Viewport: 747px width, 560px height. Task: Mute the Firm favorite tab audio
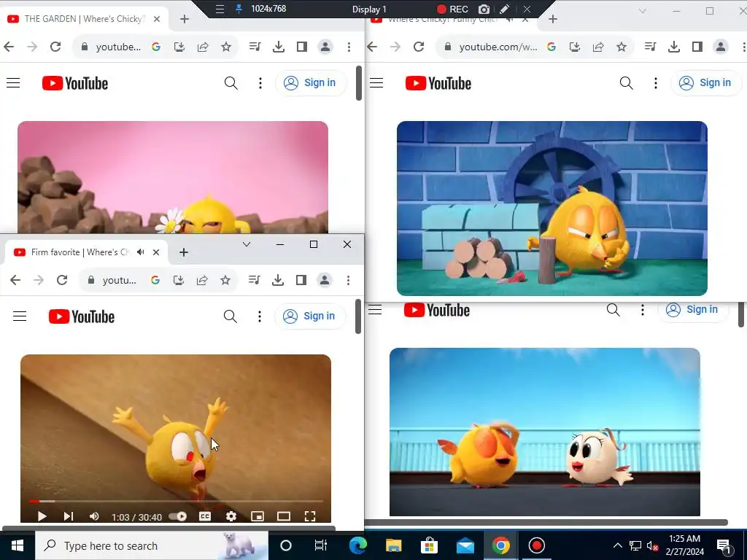[141, 252]
